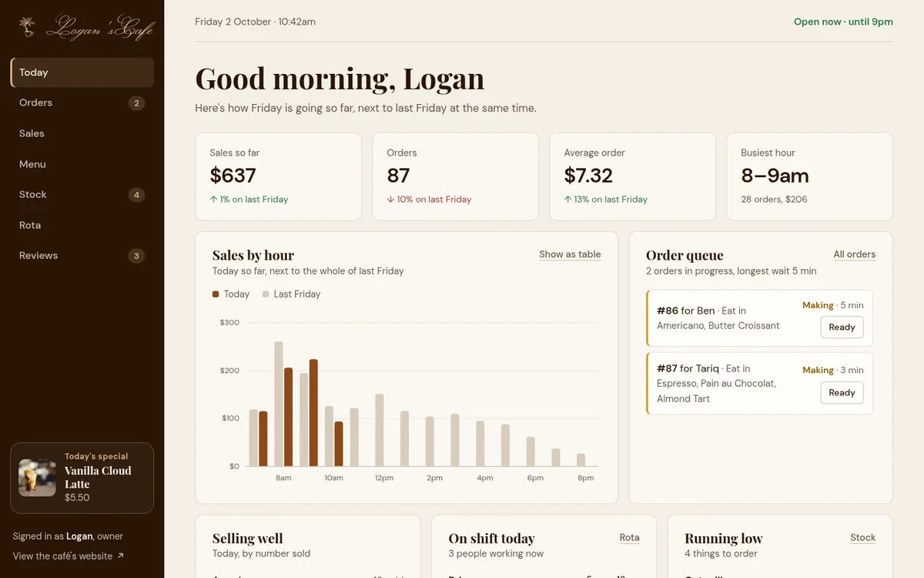Click the Average order $7.32 card
Screen dimensions: 924x578
coord(632,176)
